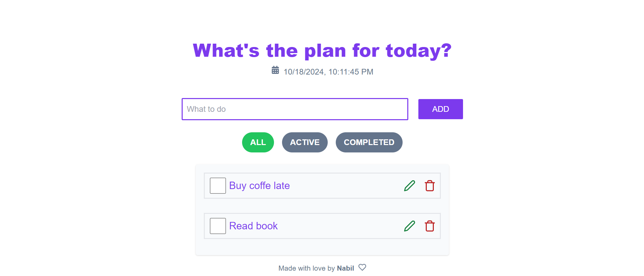Tick the Read book checkbox
The width and height of the screenshot is (644, 276).
[x=218, y=226]
